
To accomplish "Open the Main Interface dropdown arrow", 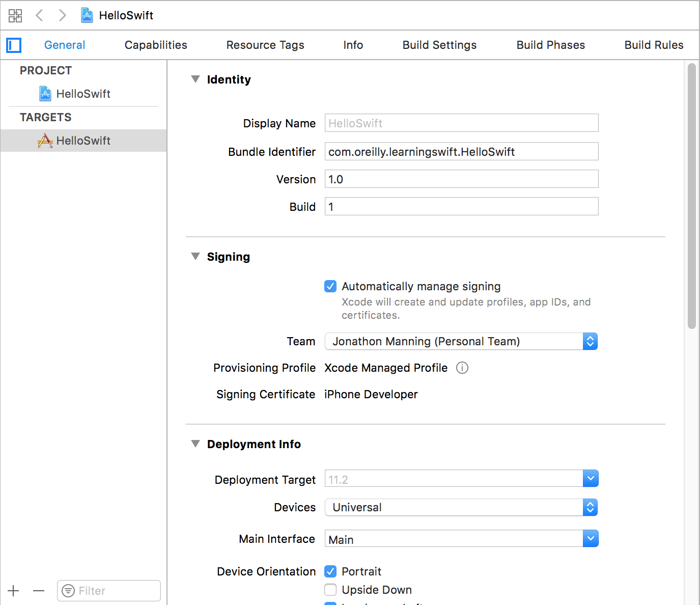I will click(x=591, y=539).
